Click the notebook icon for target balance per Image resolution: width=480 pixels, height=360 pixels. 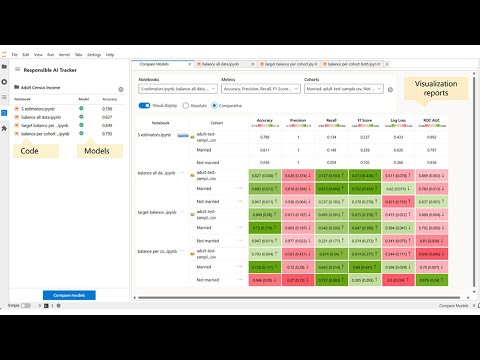[16, 125]
